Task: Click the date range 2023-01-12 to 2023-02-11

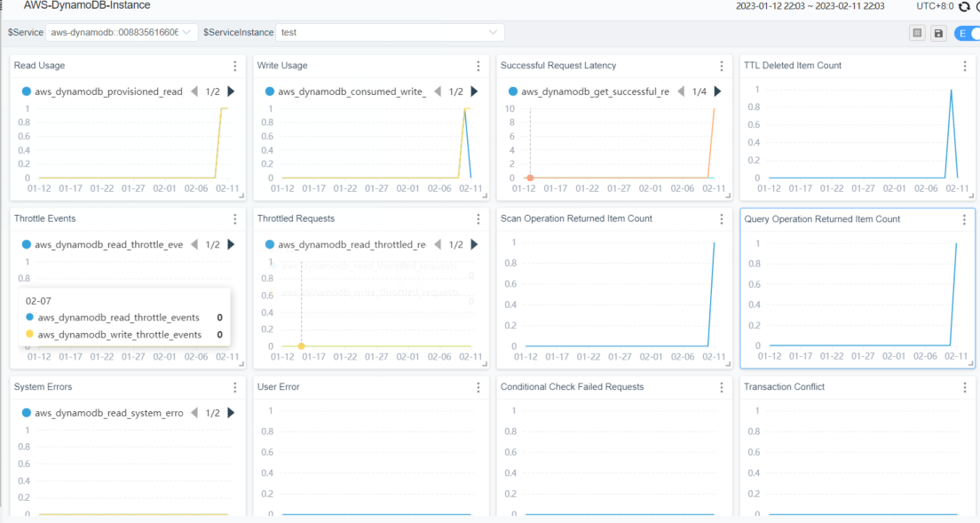Action: pyautogui.click(x=810, y=6)
